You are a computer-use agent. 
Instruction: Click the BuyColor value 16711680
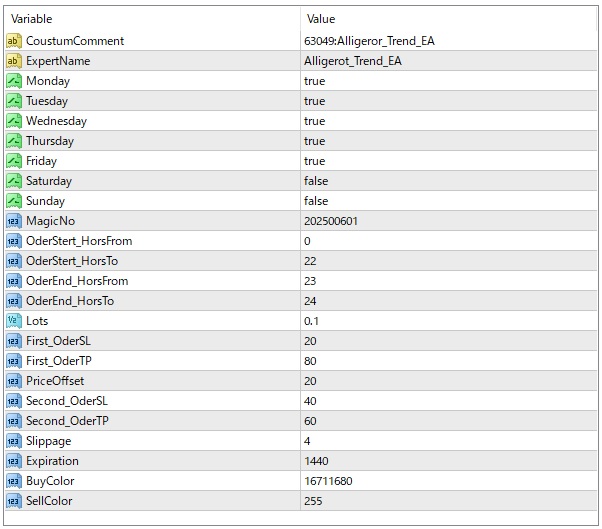point(327,481)
